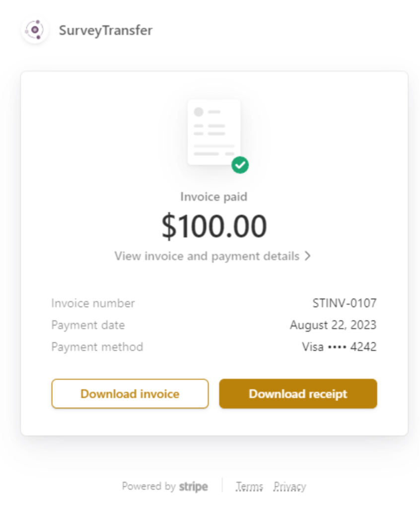Click the Stripe logo in footer
Viewport: 420px width, 508px height.
[193, 486]
